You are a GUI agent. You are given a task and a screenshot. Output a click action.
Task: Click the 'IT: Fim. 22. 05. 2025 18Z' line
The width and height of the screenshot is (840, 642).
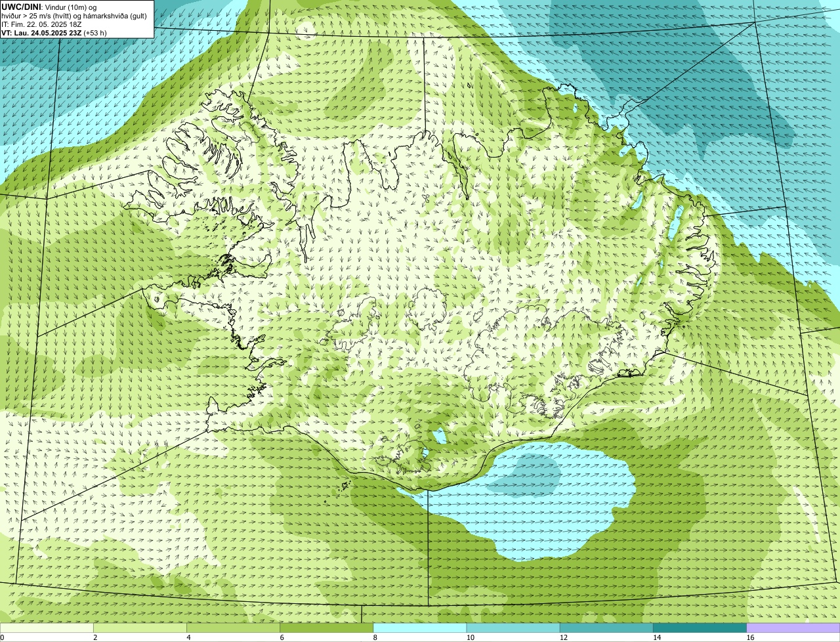click(41, 24)
